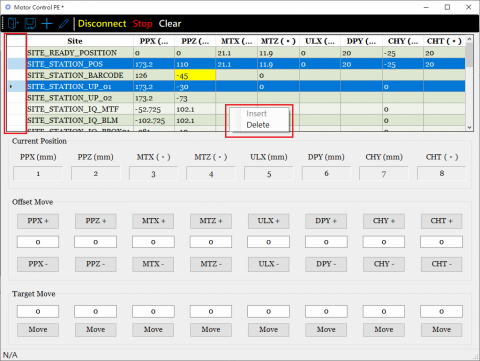This screenshot has height=361, width=480.
Task: Click the 126 PPX cell of SITE_STATION_BARCODE
Action: point(154,75)
